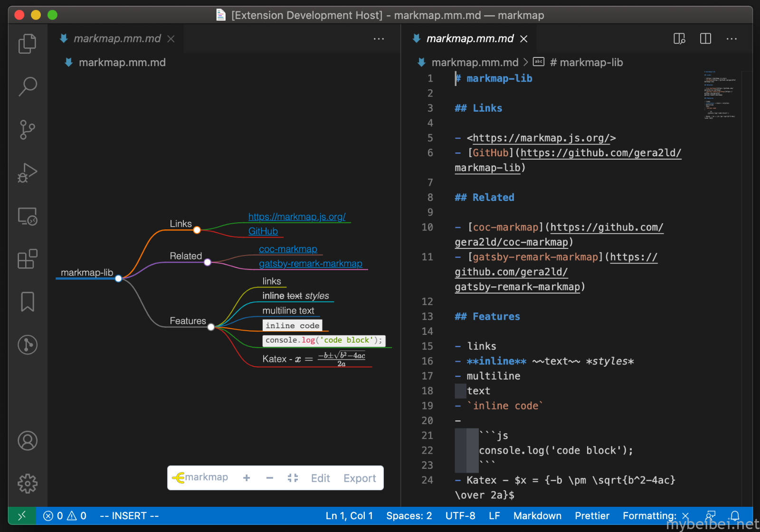The image size is (760, 532).
Task: Click the '## Related' heading in editor
Action: 484,198
